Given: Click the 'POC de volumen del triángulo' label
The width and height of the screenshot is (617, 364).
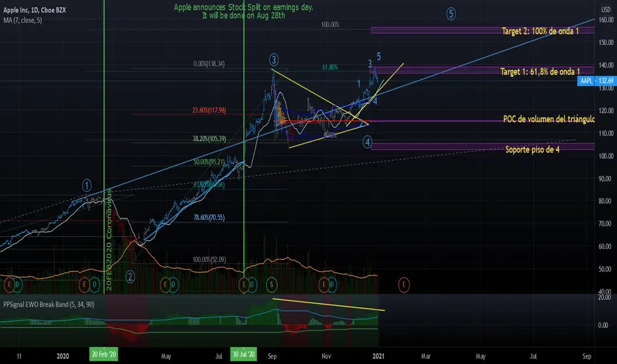Looking at the screenshot, I should [549, 119].
